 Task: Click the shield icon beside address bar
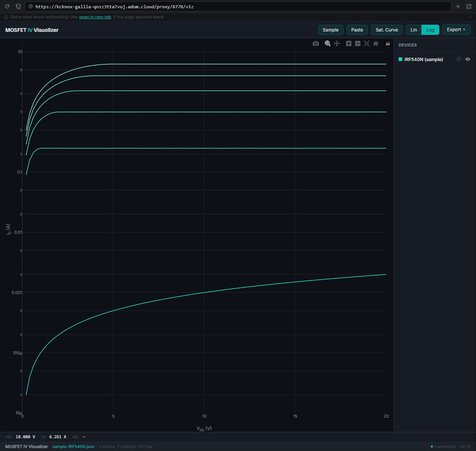[x=18, y=6]
